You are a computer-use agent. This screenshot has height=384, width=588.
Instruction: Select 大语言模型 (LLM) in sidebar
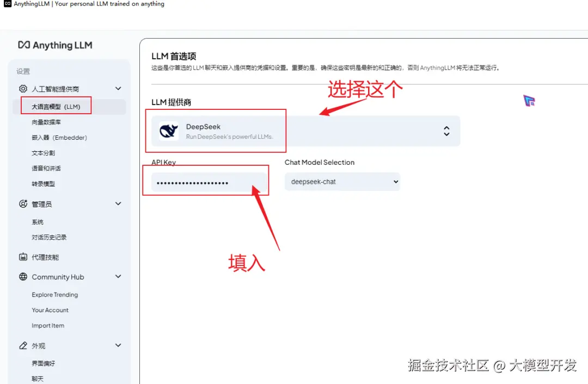pos(69,107)
